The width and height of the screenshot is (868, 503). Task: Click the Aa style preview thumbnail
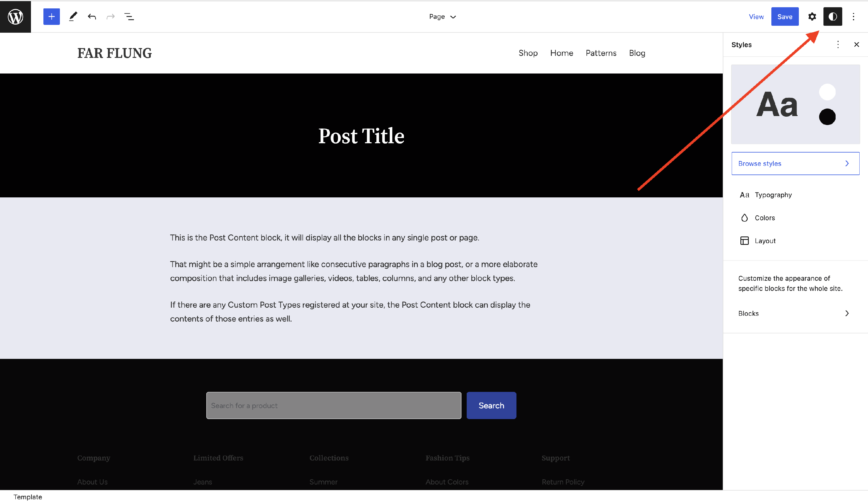[x=795, y=104]
